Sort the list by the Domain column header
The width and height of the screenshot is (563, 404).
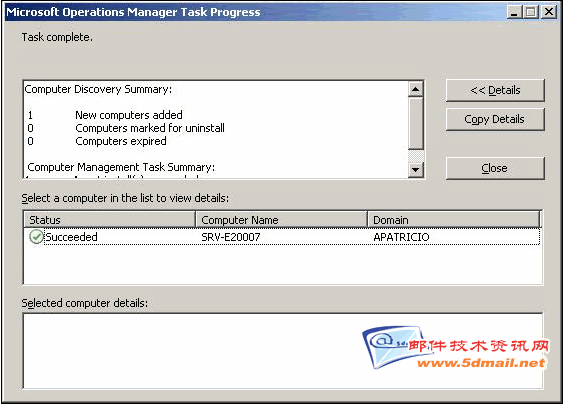tap(454, 220)
